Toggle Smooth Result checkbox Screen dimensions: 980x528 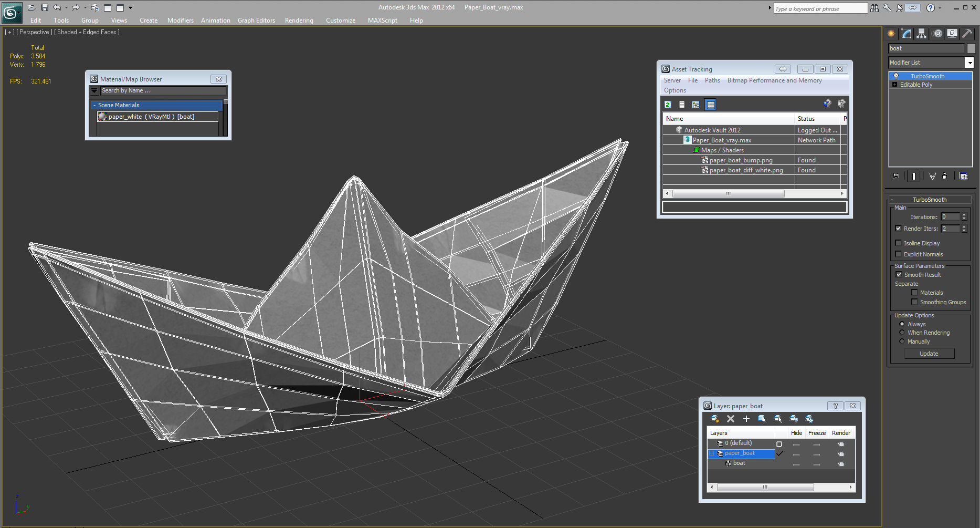point(899,275)
